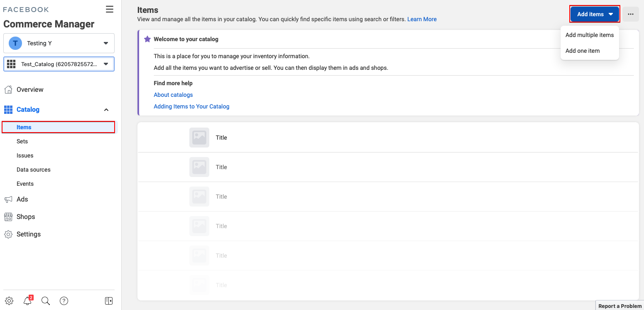Open the About catalogs link
This screenshot has width=644, height=310.
point(173,95)
